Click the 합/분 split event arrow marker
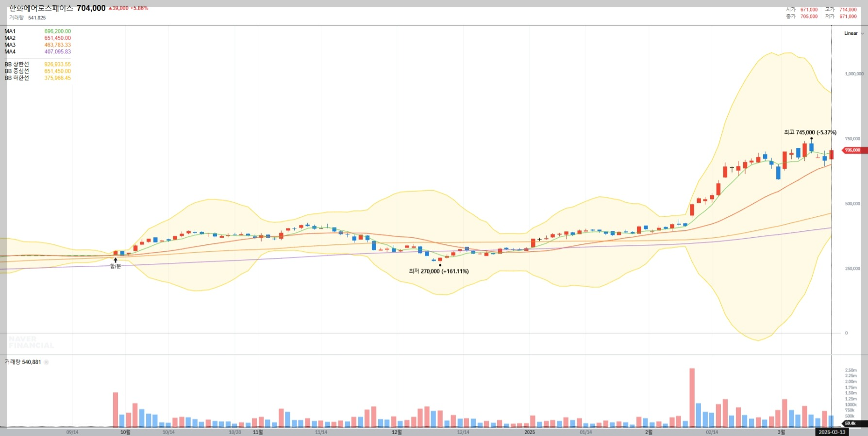This screenshot has width=868, height=436. 116,263
